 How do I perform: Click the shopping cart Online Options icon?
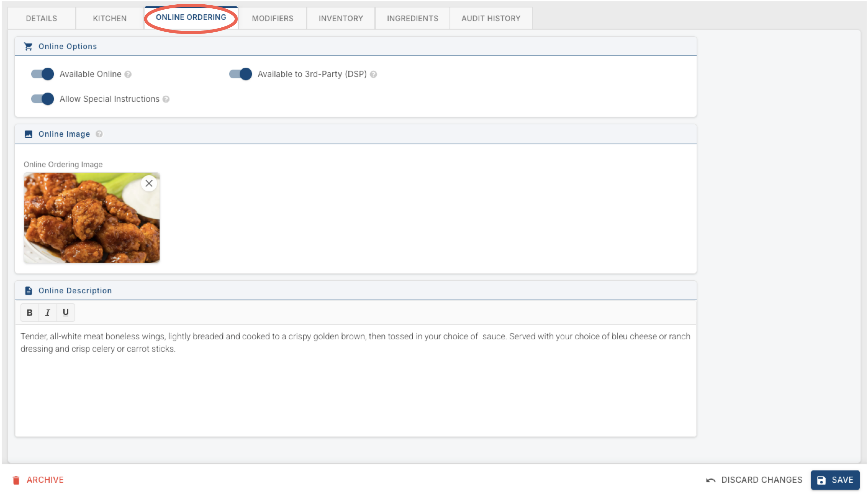[29, 46]
